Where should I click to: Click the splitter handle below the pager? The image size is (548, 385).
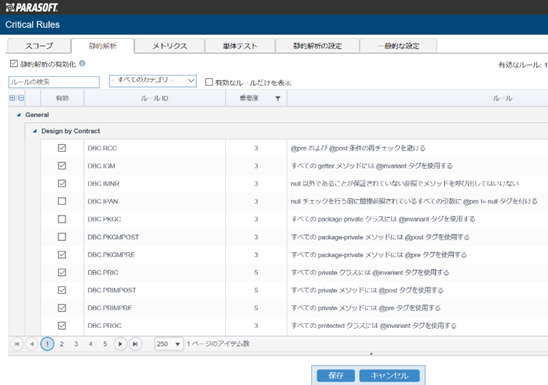pyautogui.click(x=371, y=354)
